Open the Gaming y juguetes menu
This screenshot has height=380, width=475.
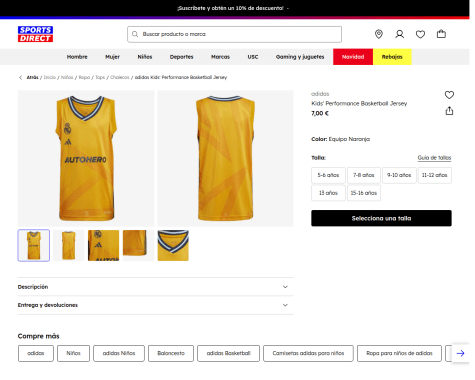tap(300, 57)
